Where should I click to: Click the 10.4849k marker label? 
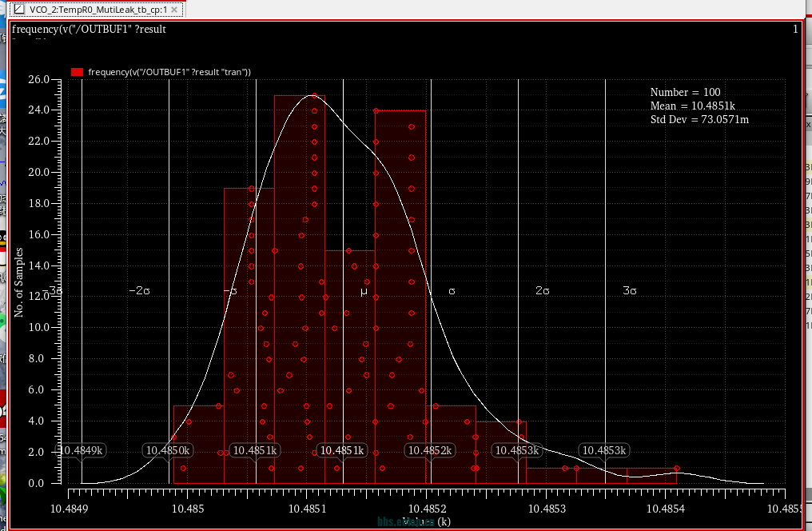[x=82, y=451]
